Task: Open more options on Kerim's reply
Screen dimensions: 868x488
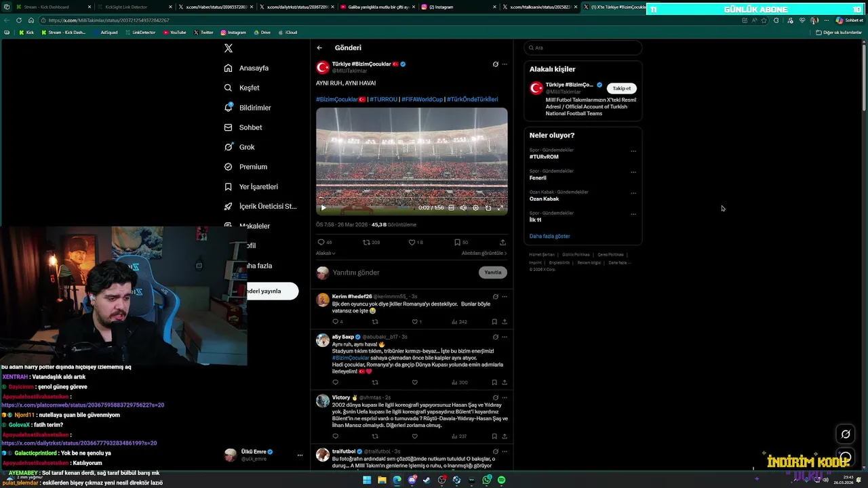Action: tap(505, 297)
